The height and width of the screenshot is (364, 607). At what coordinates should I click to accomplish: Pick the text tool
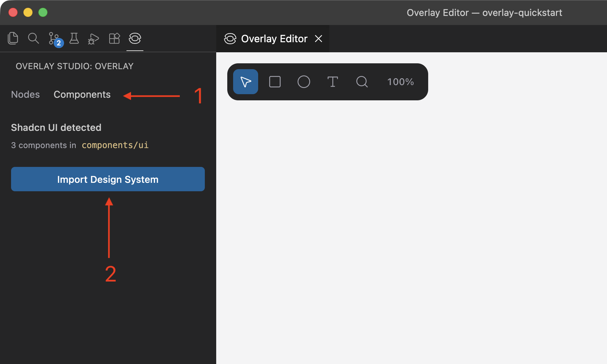click(333, 82)
